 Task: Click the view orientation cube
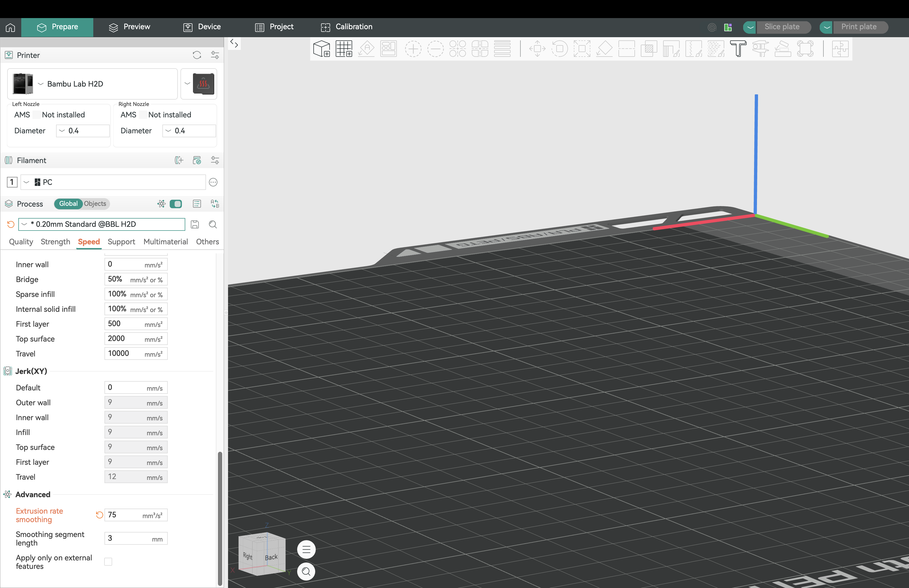point(262,554)
